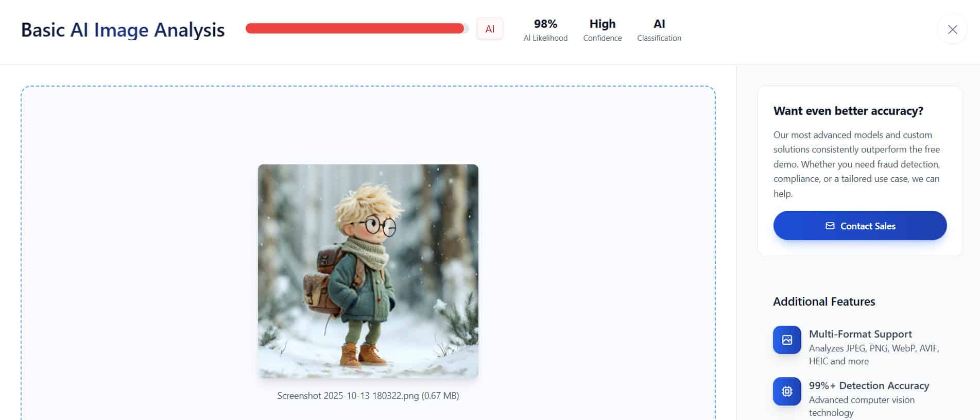Viewport: 980px width, 420px height.
Task: Close the analysis panel with X icon
Action: [952, 29]
